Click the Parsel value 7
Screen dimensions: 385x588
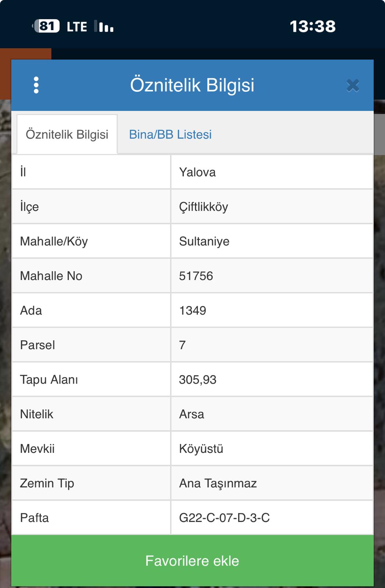[182, 345]
